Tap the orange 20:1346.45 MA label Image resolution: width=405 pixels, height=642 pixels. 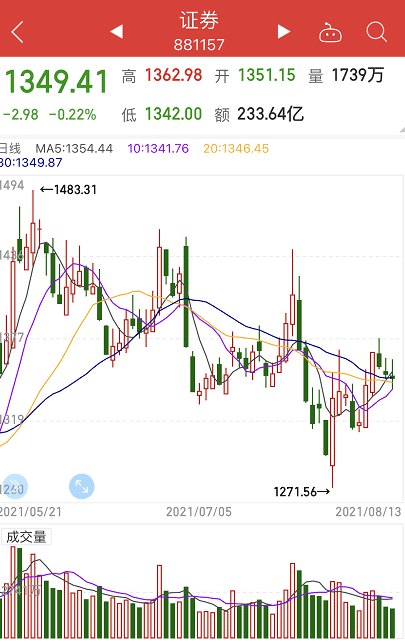click(236, 148)
